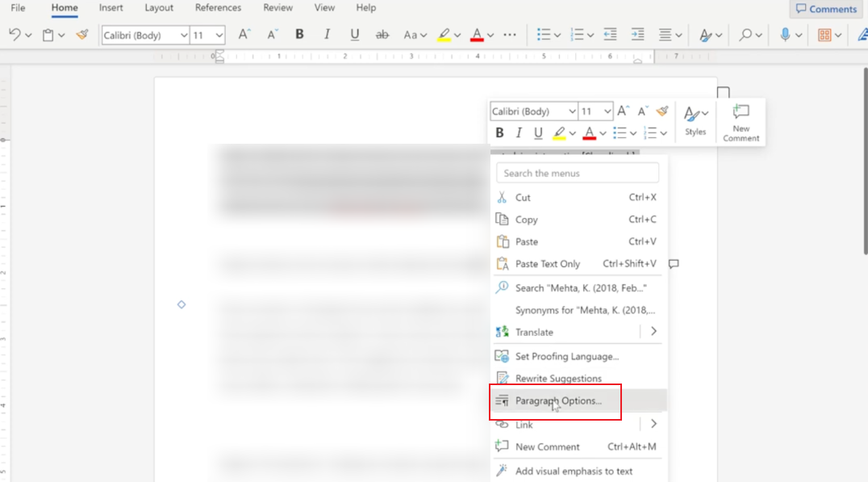Image resolution: width=868 pixels, height=482 pixels.
Task: Activate the Dictate microphone icon
Action: 786,35
